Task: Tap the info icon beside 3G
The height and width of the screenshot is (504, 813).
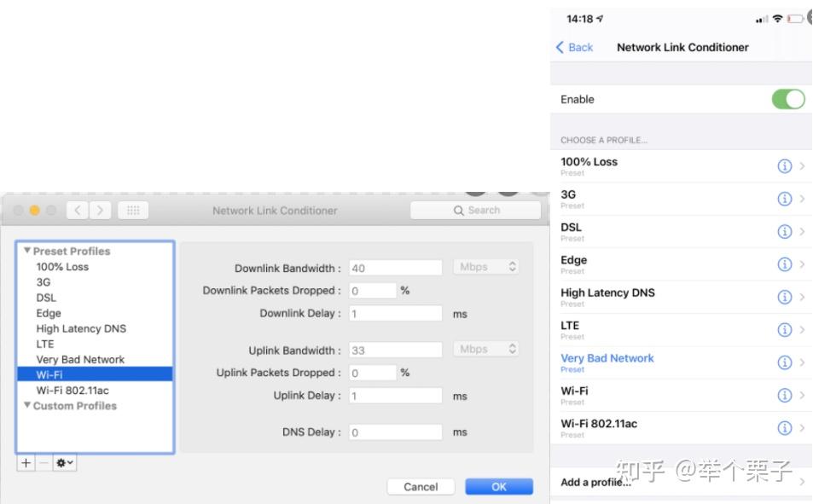Action: (x=785, y=199)
